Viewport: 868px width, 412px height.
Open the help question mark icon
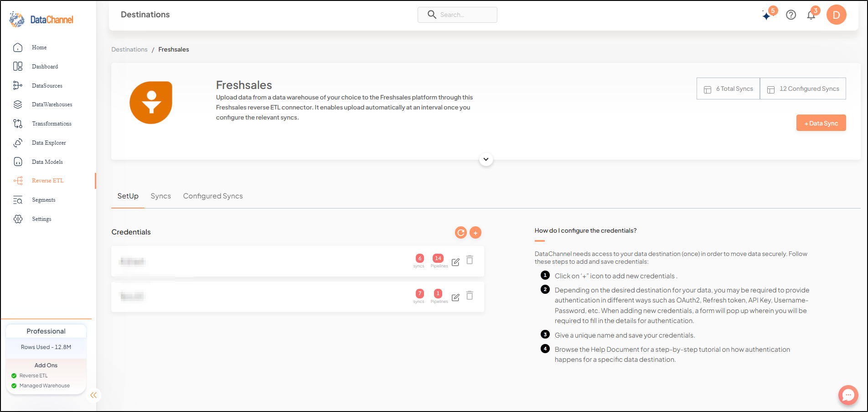(x=791, y=15)
